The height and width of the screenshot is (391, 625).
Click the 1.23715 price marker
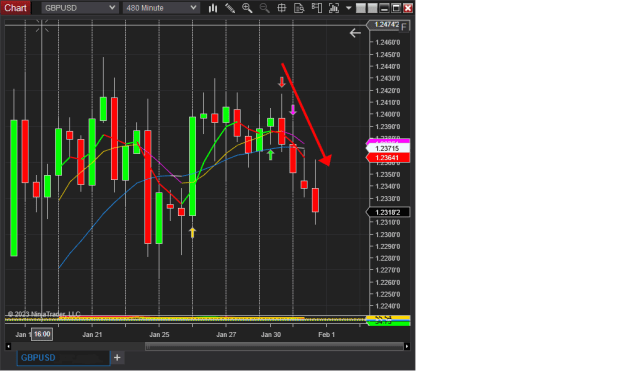pyautogui.click(x=387, y=148)
